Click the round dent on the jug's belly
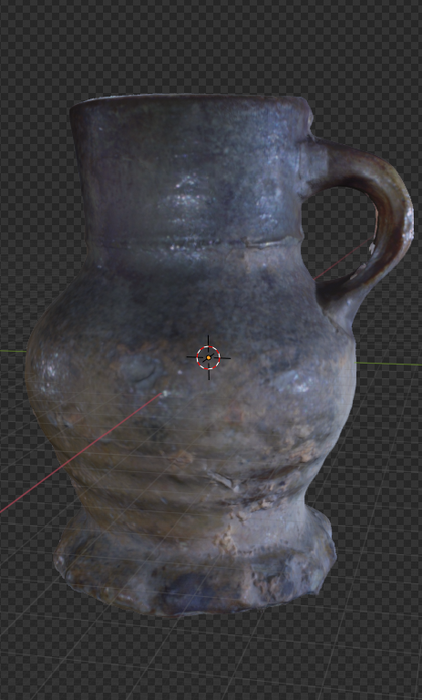The image size is (422, 700). tap(142, 371)
